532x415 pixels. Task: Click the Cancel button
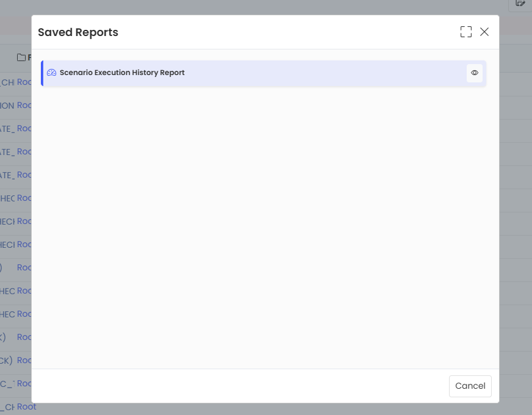click(470, 386)
